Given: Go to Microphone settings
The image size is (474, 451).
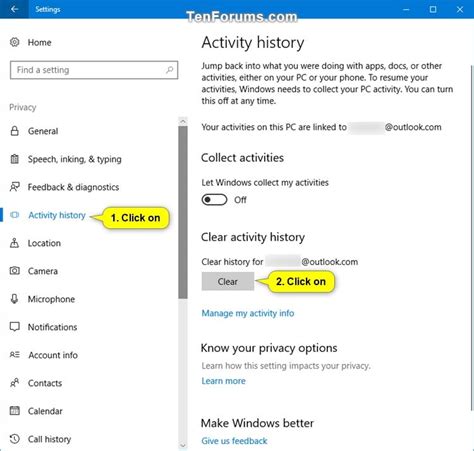Looking at the screenshot, I should point(51,299).
